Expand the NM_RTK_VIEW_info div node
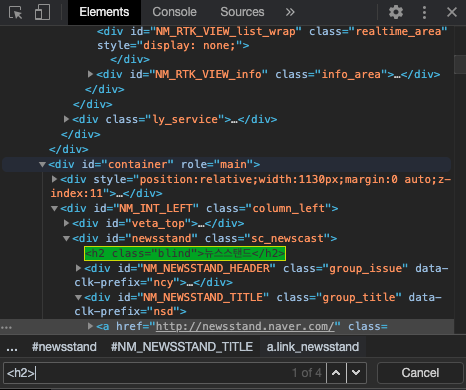Viewport: 466px width, 390px height. 90,74
